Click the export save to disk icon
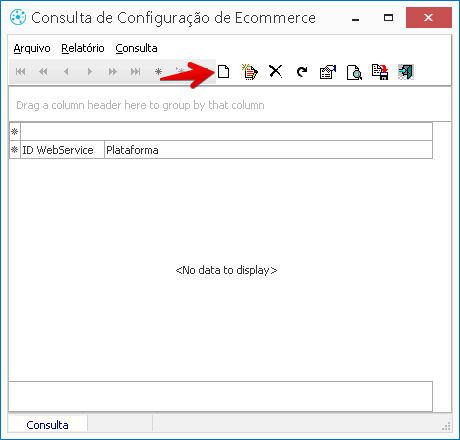This screenshot has width=460, height=440. coord(380,72)
